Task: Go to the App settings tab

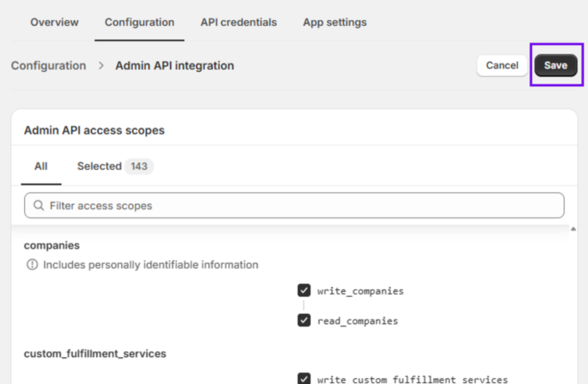Action: (x=335, y=22)
